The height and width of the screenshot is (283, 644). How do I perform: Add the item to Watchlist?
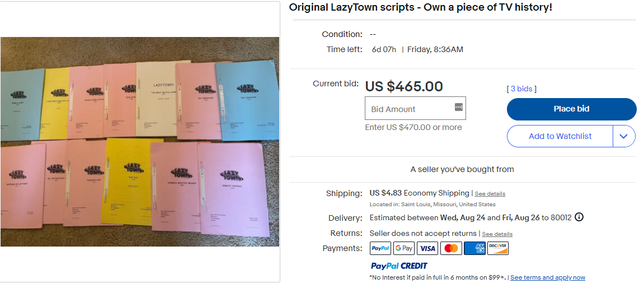(x=560, y=136)
